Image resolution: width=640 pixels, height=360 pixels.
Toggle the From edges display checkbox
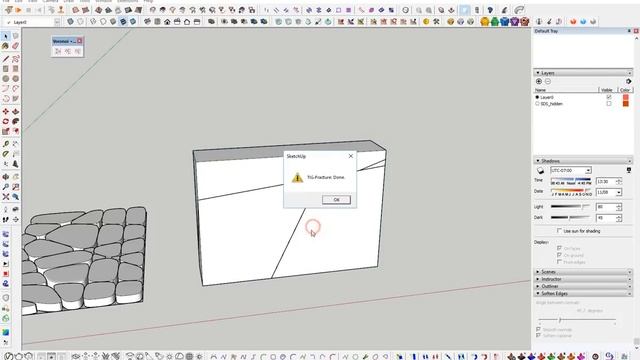point(559,262)
